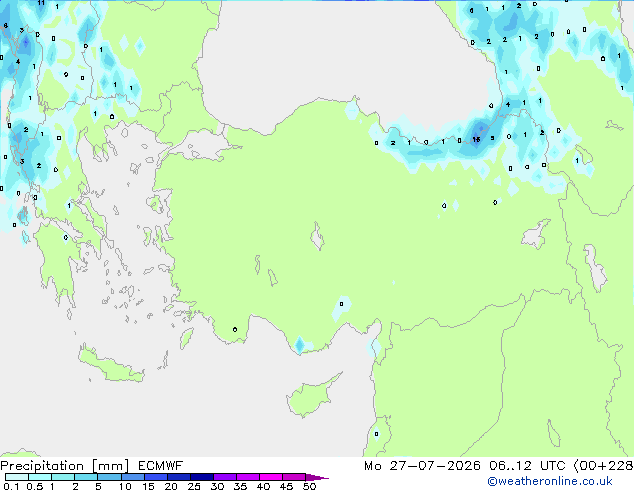Select the 25–30 mm navy legend swatch
This screenshot has width=634, height=490.
[x=202, y=477]
